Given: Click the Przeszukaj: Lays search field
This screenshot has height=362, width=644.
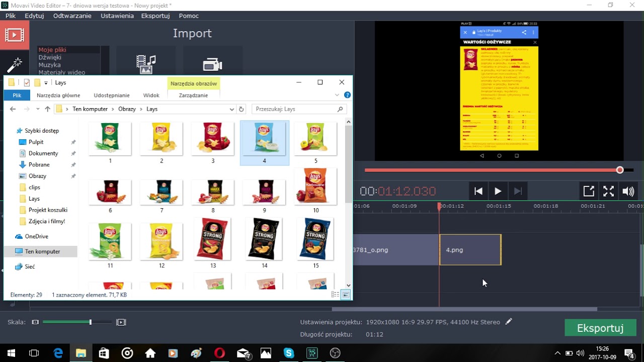Looking at the screenshot, I should tap(299, 109).
